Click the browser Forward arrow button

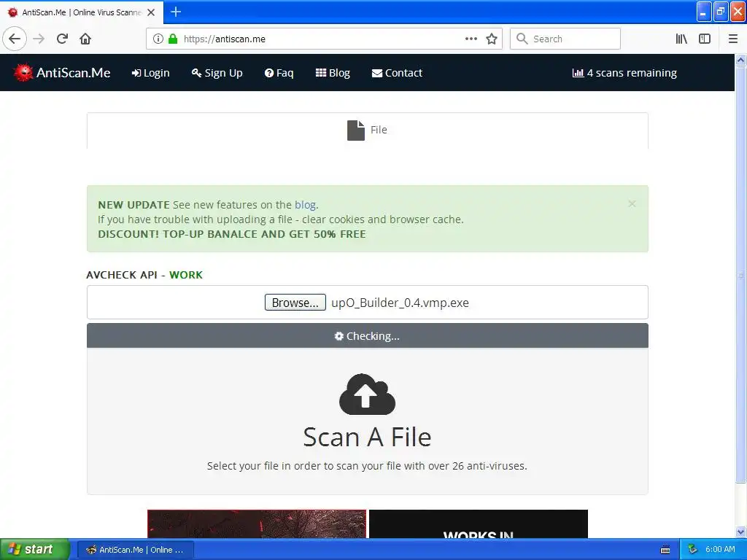[39, 39]
